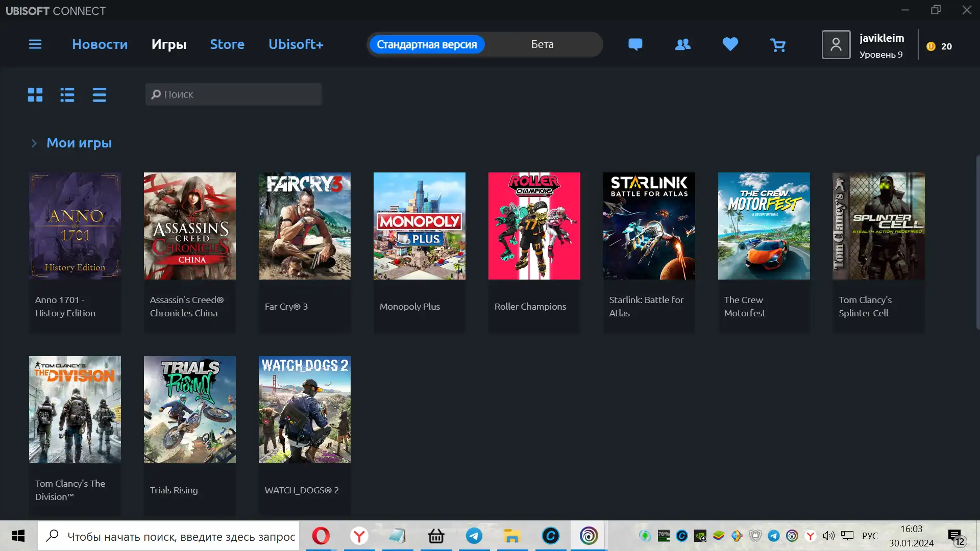The width and height of the screenshot is (980, 551).
Task: Click The Crew Motorfest title text
Action: tap(745, 307)
